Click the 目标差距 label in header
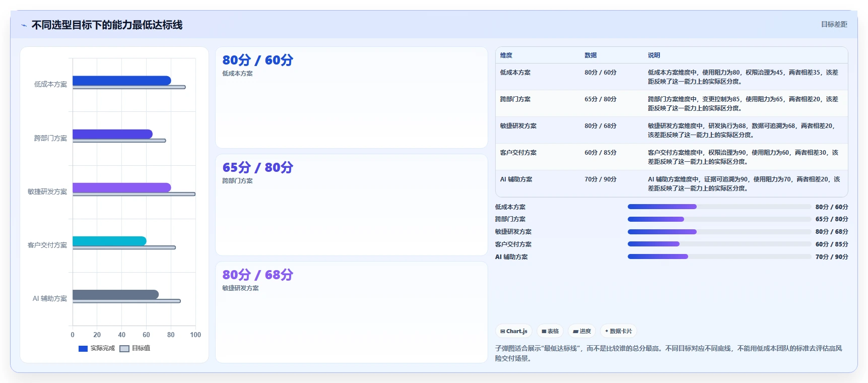This screenshot has width=868, height=383. 834,24
